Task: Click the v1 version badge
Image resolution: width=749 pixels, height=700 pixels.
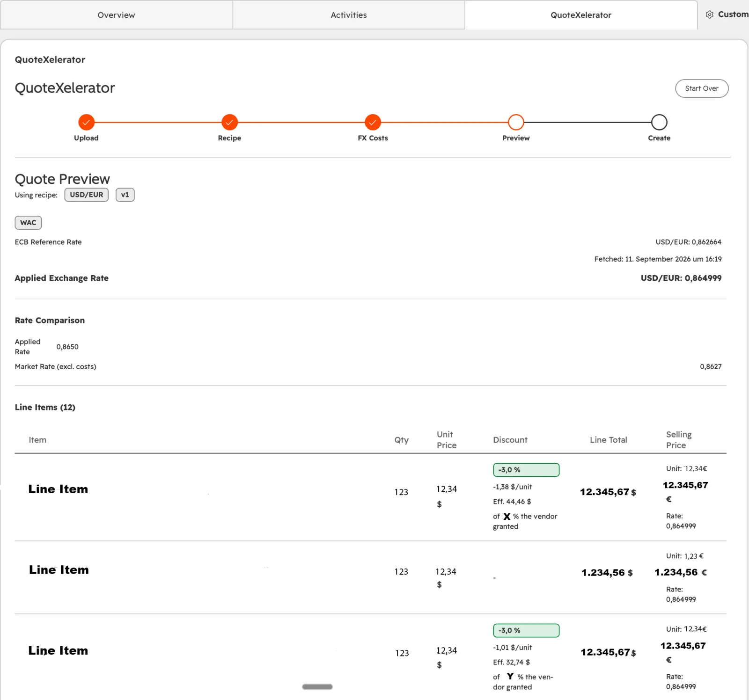Action: pyautogui.click(x=125, y=195)
